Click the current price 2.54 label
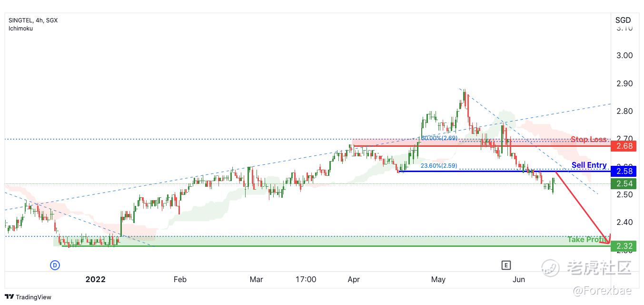 pyautogui.click(x=624, y=183)
